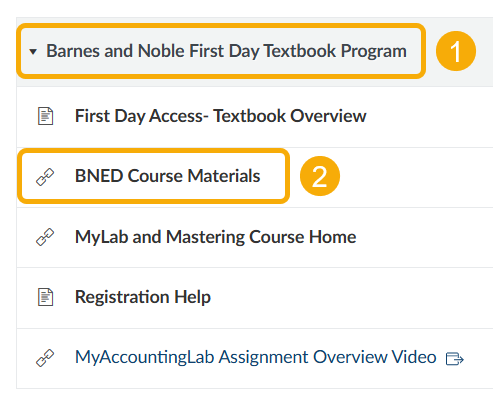Open the BNED Course Materials link
Screen dimensions: 493x409
tap(167, 176)
